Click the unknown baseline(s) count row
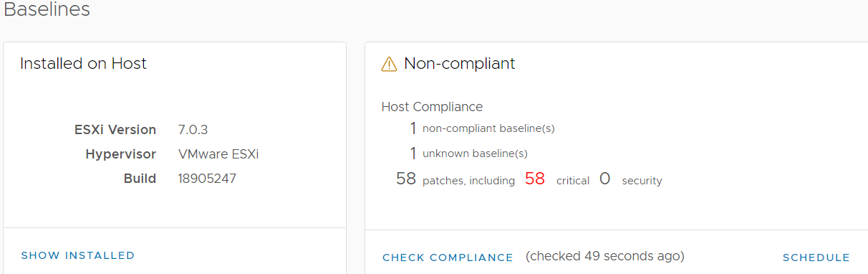 point(468,153)
